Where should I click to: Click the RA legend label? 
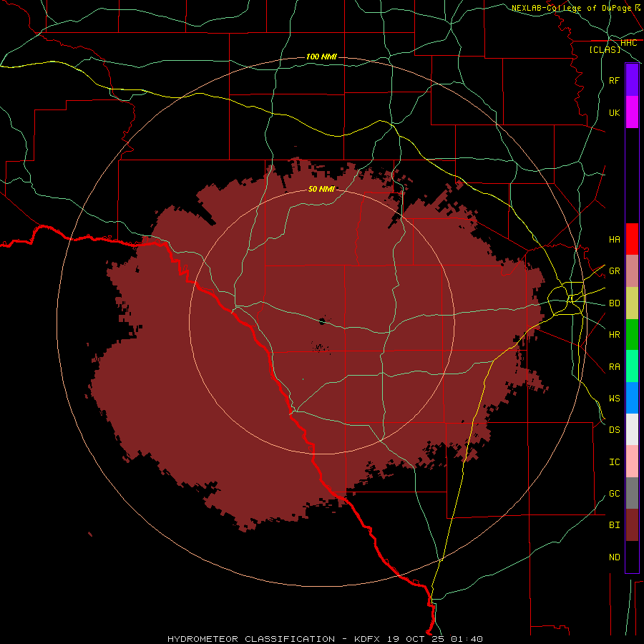click(x=614, y=367)
